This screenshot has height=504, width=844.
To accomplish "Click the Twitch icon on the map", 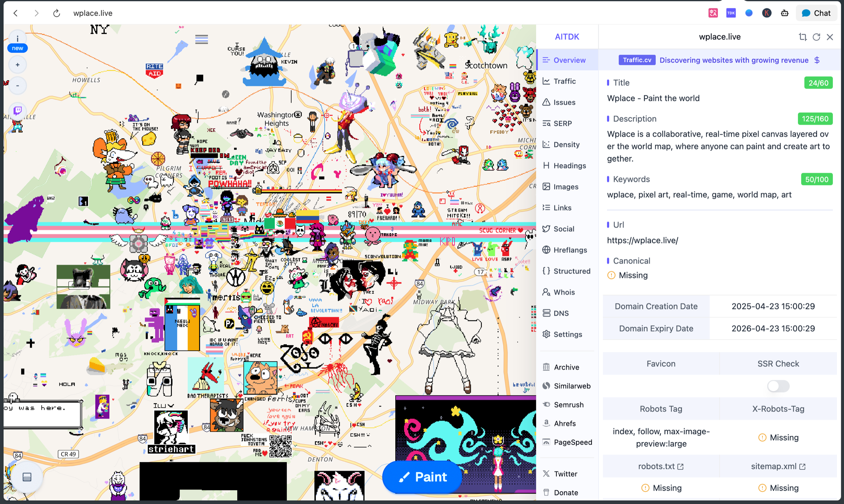I will point(17,111).
